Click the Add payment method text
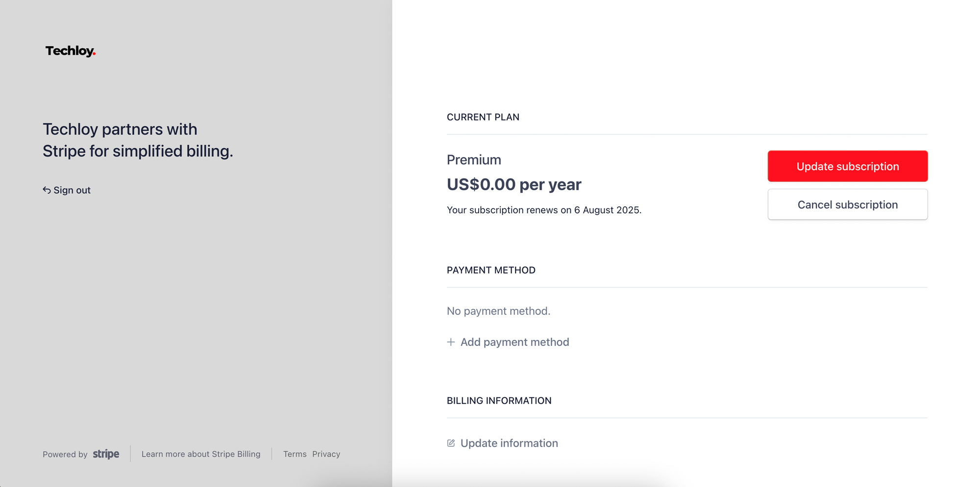This screenshot has height=487, width=980. tap(514, 342)
